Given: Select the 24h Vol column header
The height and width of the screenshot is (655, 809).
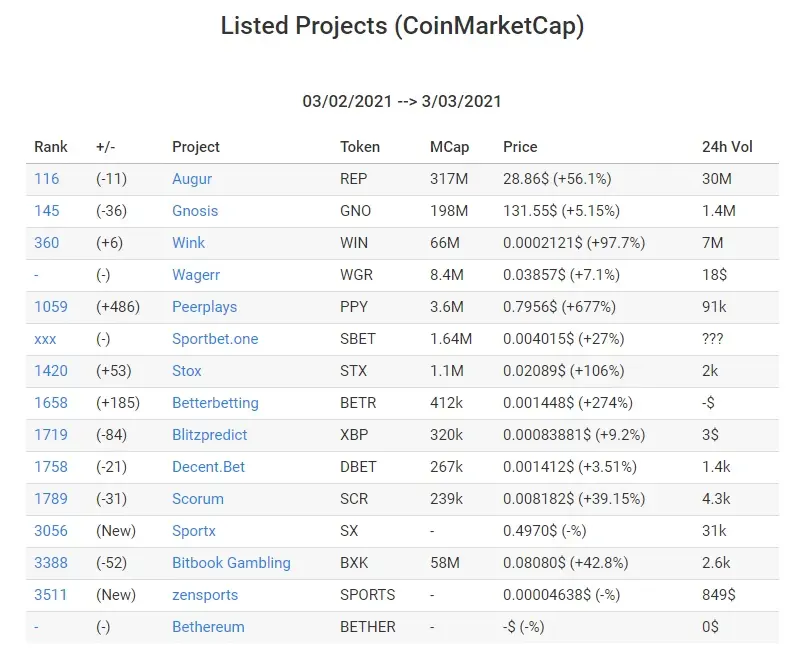Looking at the screenshot, I should coord(727,147).
